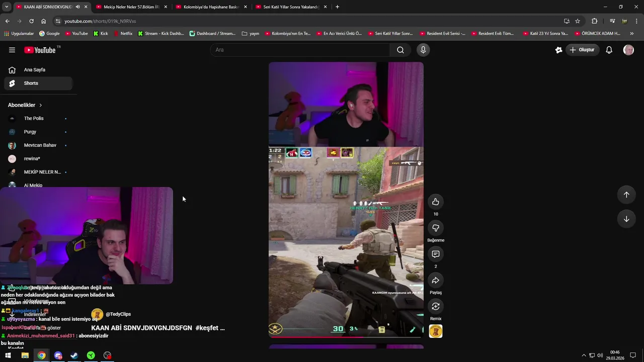Open the yayın bookmarks folder

pyautogui.click(x=251, y=34)
